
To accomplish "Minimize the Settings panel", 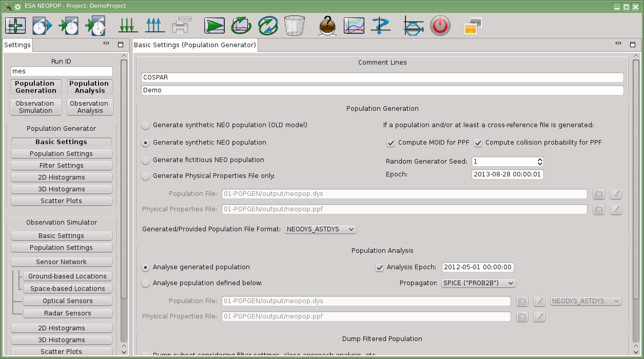I will tap(106, 44).
